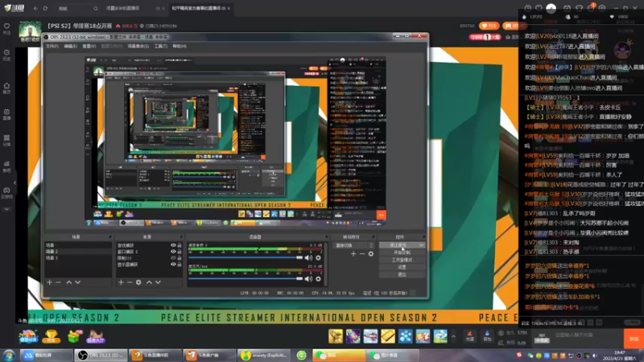This screenshot has height=362, width=644.
Task: Open the OBS Help menu (帮助)
Action: click(180, 46)
